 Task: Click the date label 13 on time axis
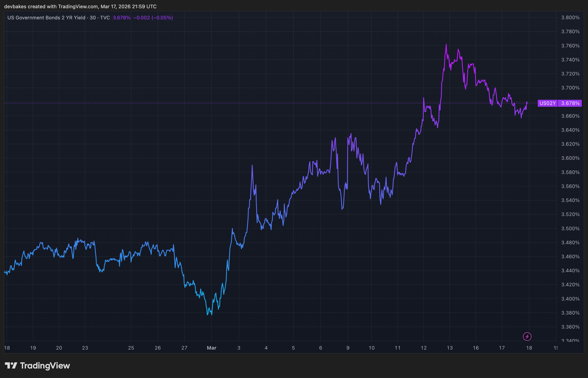[x=449, y=348]
